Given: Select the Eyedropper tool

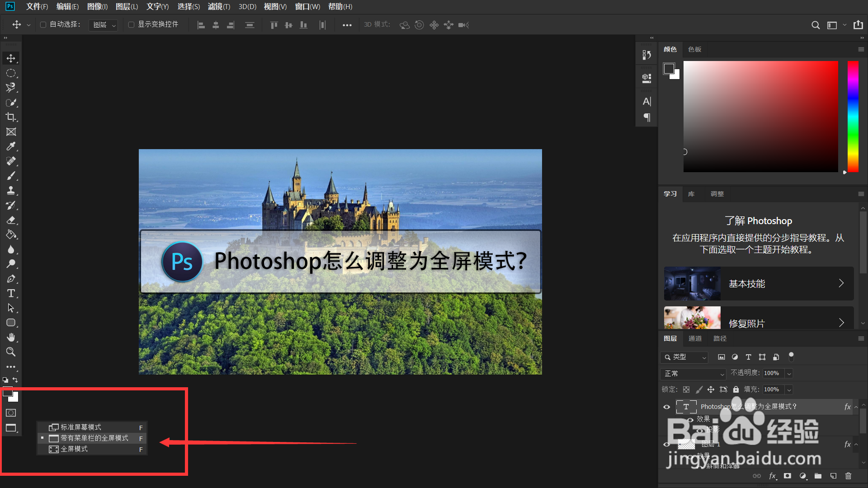Looking at the screenshot, I should [x=11, y=146].
